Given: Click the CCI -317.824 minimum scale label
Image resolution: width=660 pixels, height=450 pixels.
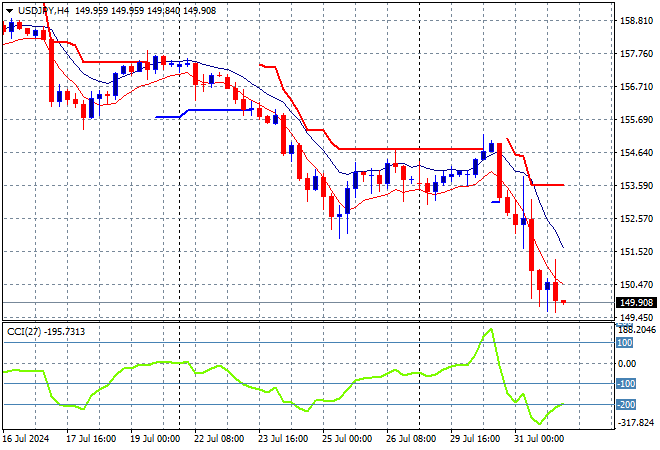Looking at the screenshot, I should coord(636,421).
